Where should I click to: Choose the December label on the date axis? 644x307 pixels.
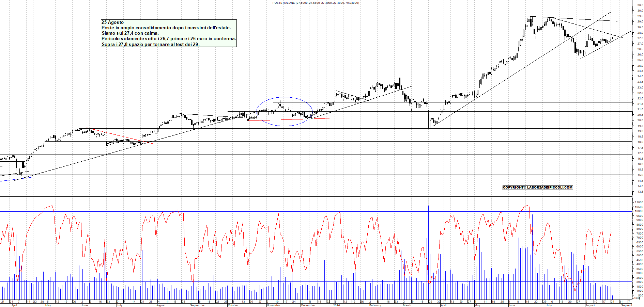click(x=308, y=305)
